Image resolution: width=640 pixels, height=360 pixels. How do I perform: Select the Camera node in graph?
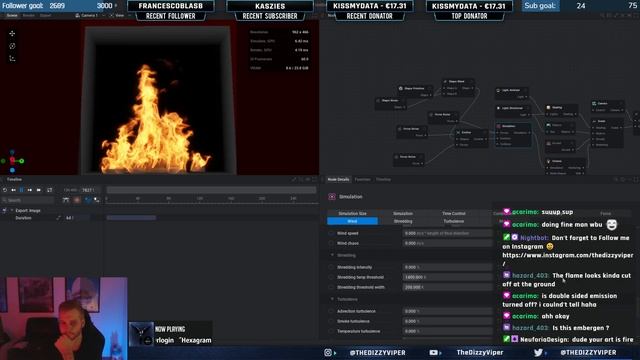[x=607, y=107]
